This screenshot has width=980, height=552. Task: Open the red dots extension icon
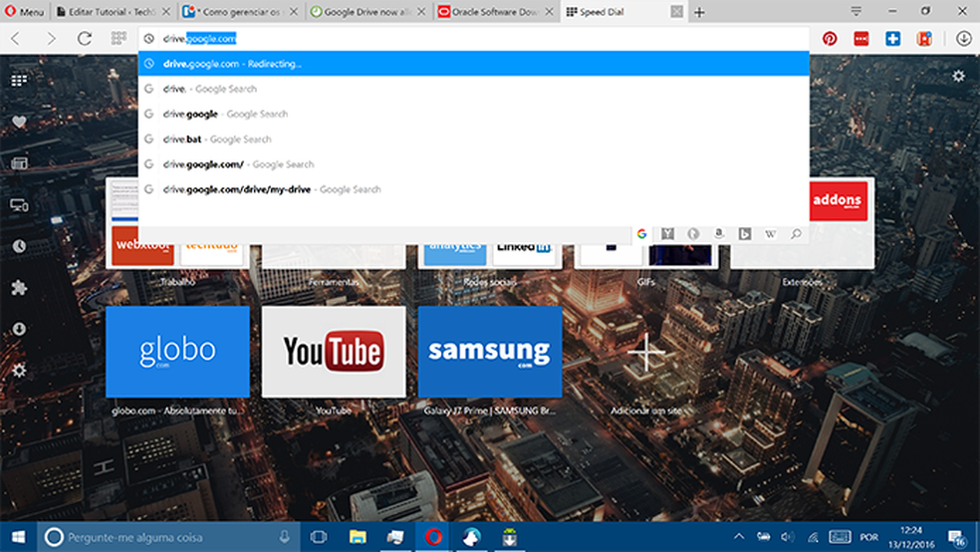click(861, 39)
